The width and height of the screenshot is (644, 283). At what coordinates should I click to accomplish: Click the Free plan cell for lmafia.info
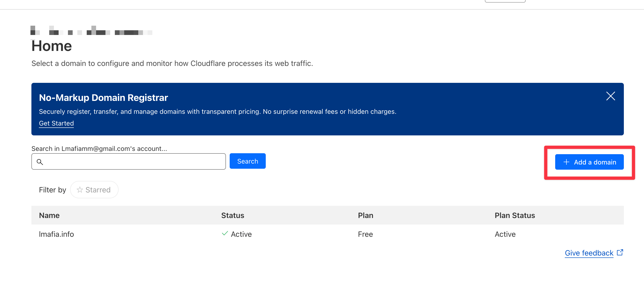tap(365, 234)
